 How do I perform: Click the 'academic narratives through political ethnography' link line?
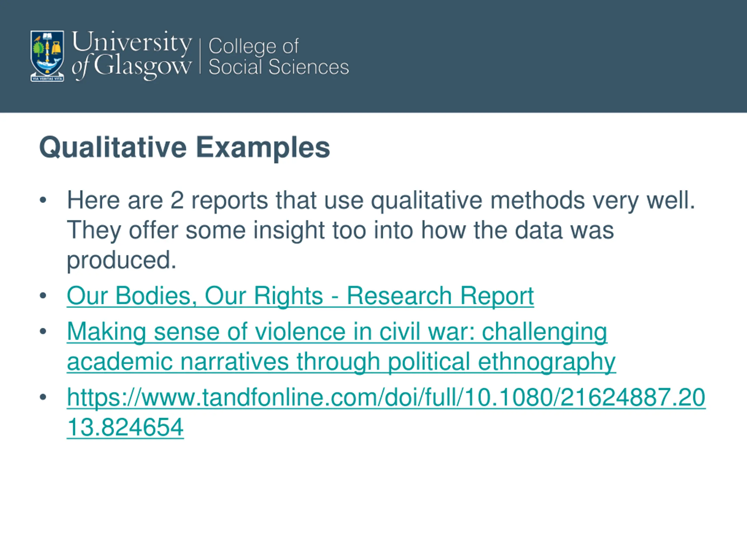(341, 361)
